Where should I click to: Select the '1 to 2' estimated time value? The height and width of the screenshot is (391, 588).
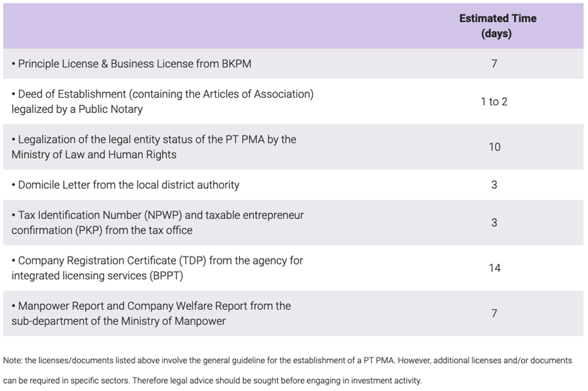494,102
